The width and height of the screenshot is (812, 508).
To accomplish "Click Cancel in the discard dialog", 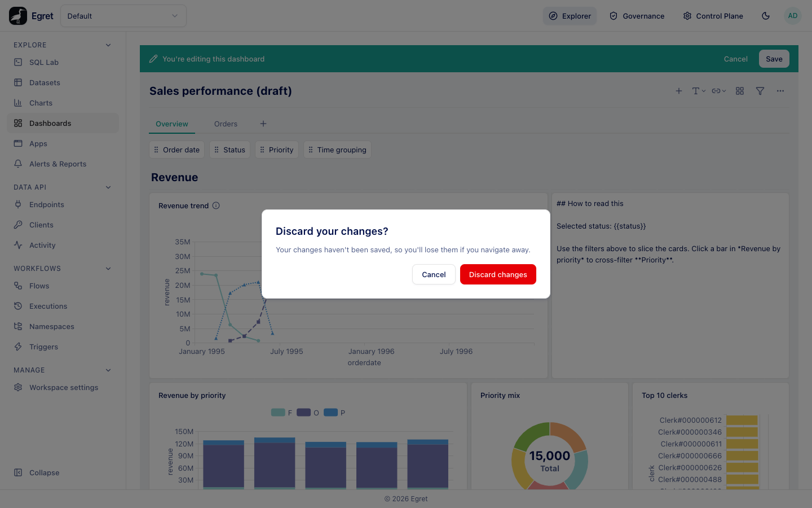I will pyautogui.click(x=434, y=274).
